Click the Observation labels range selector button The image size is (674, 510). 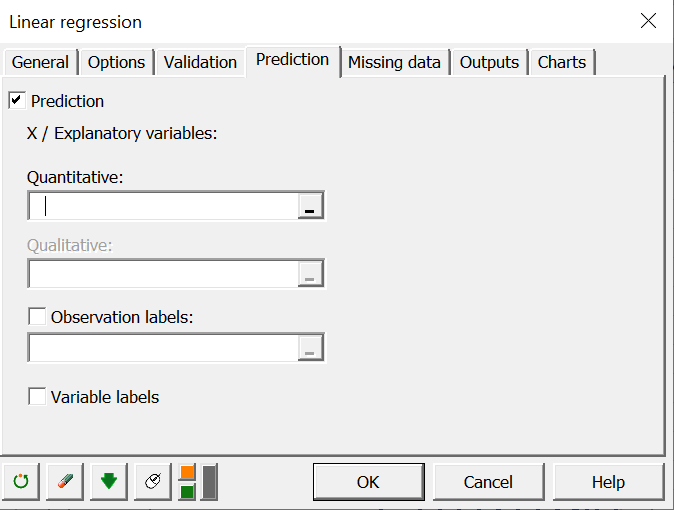pyautogui.click(x=311, y=348)
